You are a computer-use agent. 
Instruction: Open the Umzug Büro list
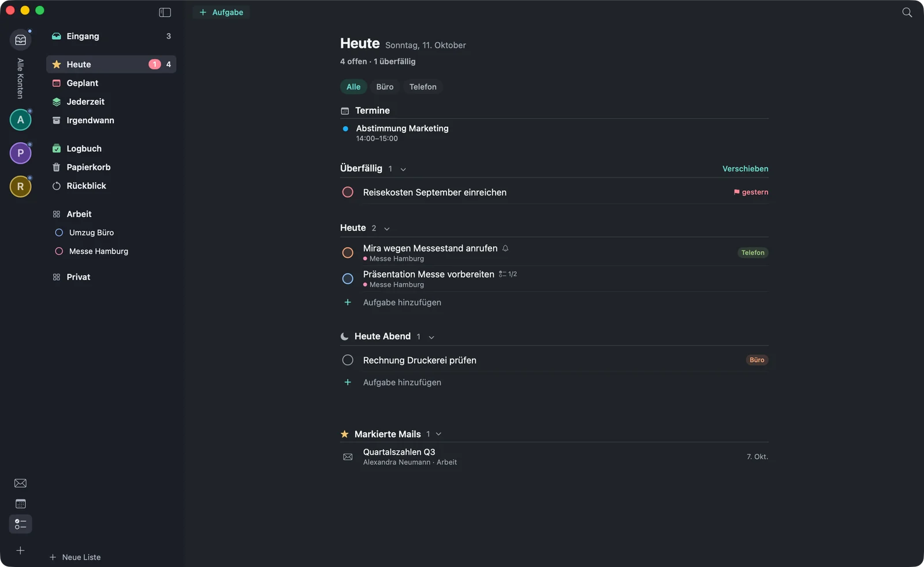click(x=111, y=232)
